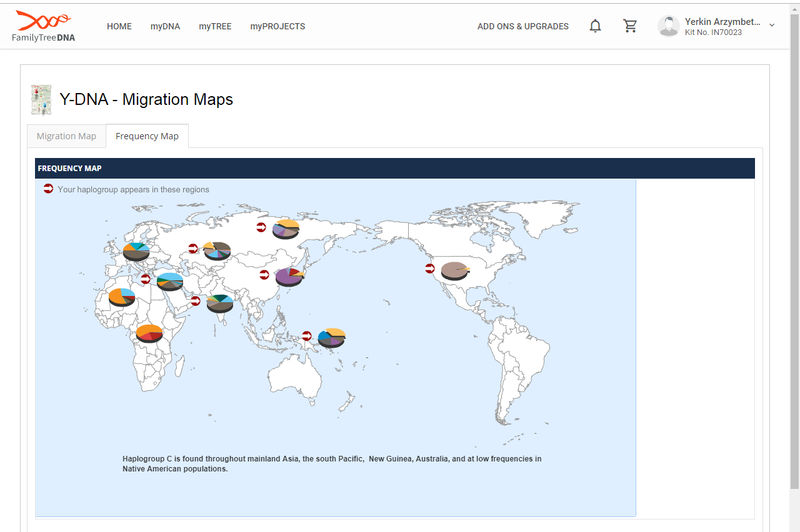Click the Central Africa frequency pie chart
The image size is (800, 532).
point(149,333)
